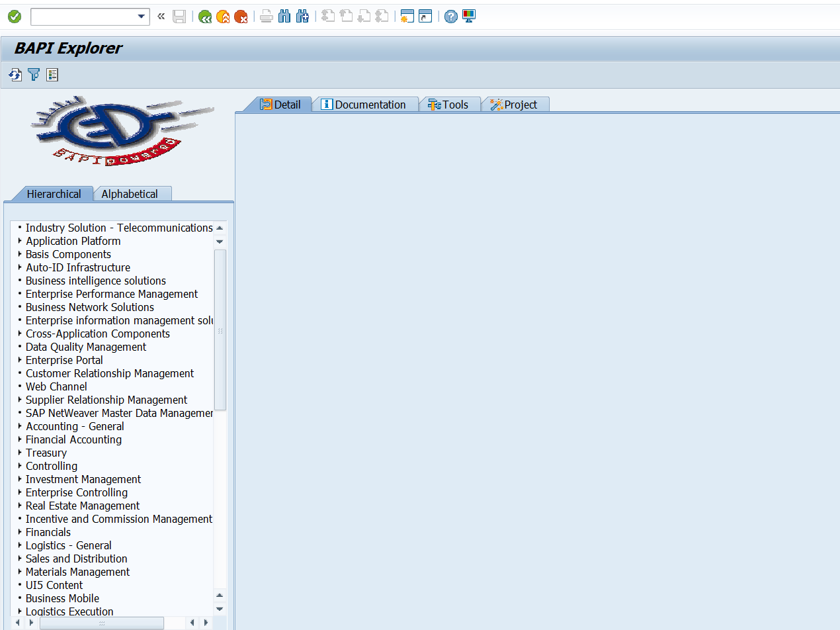840x630 pixels.
Task: Expand the Application Platform node
Action: [20, 241]
